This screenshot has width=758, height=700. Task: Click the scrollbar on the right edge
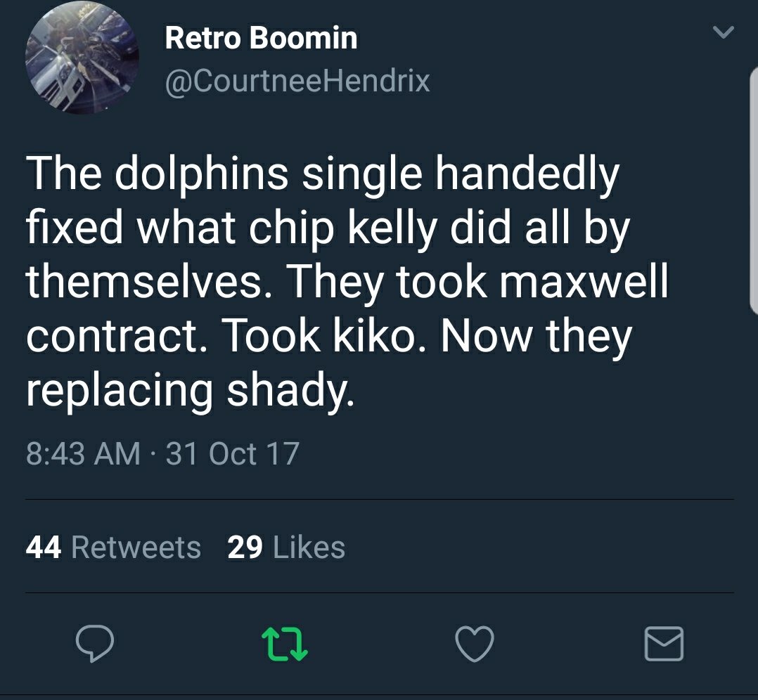(754, 190)
